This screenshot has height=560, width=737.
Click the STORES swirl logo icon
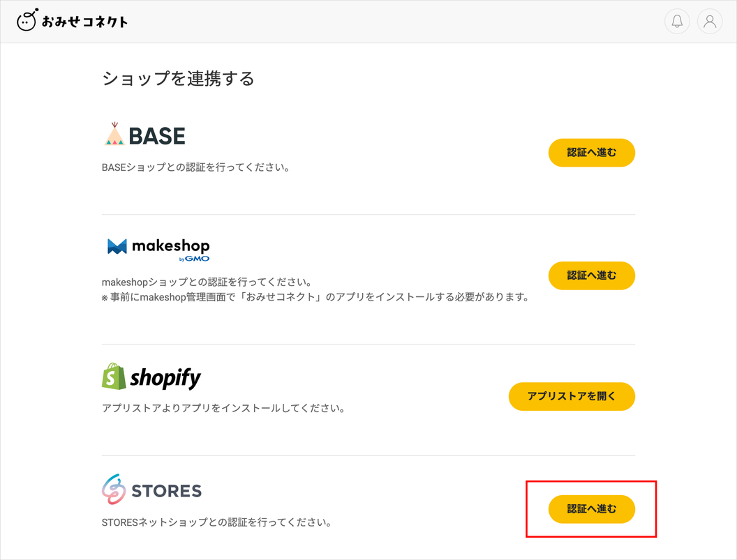114,489
